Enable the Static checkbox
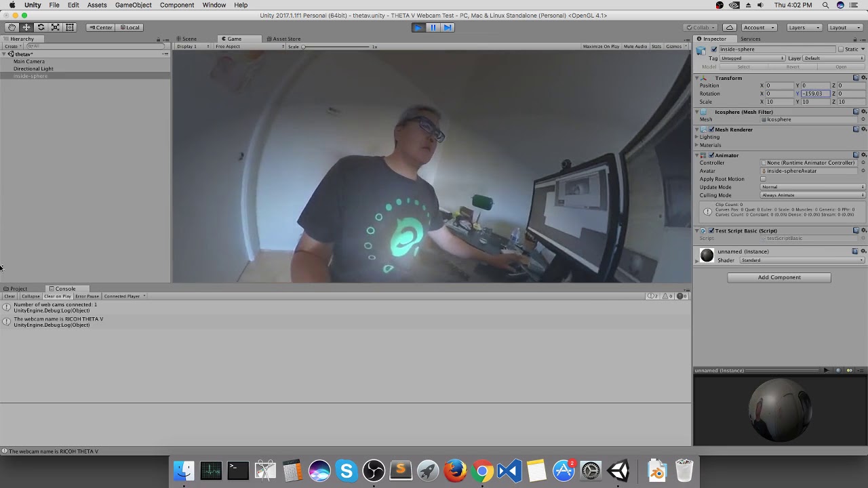 [x=841, y=49]
